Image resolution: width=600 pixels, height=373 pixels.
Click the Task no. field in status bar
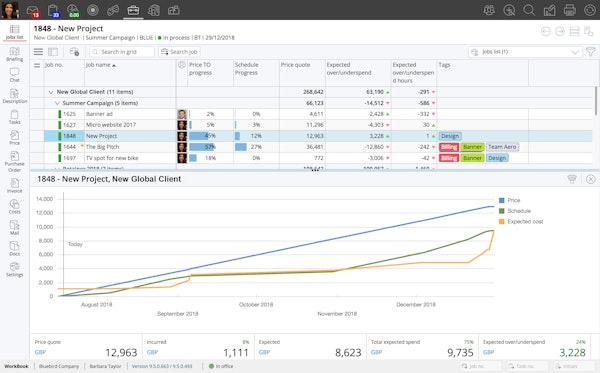[x=527, y=366]
